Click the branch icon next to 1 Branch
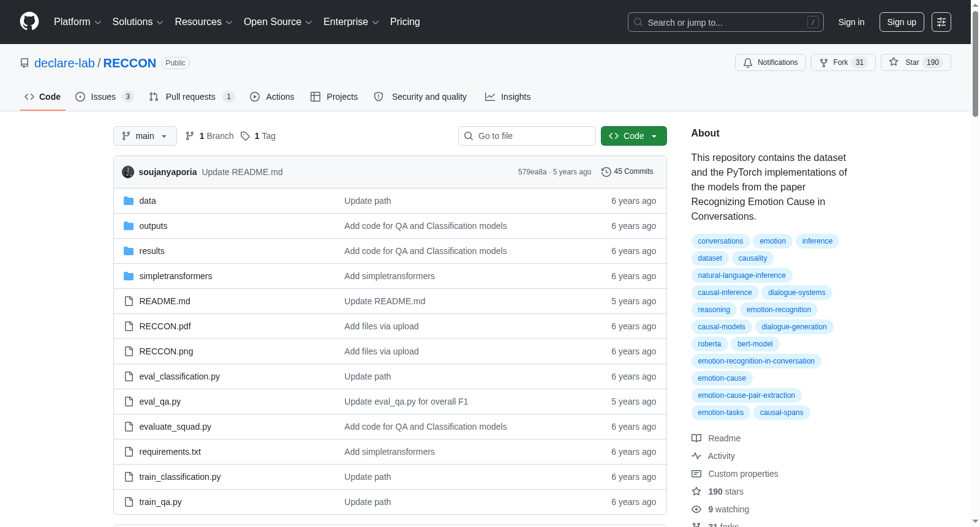980x527 pixels. pyautogui.click(x=190, y=136)
